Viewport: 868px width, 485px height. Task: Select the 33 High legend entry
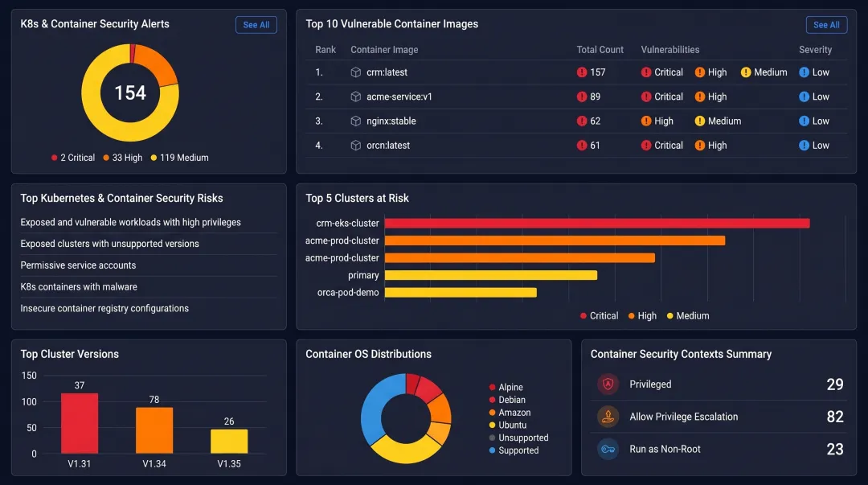coord(122,158)
